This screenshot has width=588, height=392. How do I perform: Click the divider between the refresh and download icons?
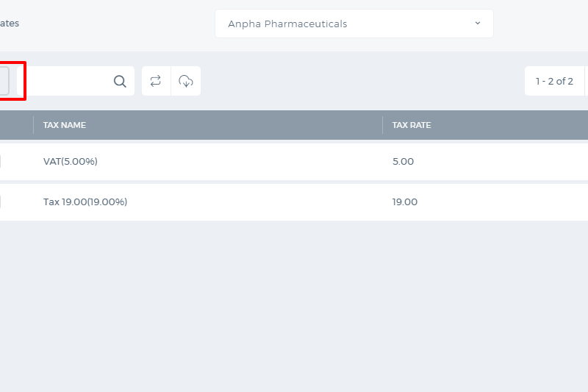[x=171, y=81]
